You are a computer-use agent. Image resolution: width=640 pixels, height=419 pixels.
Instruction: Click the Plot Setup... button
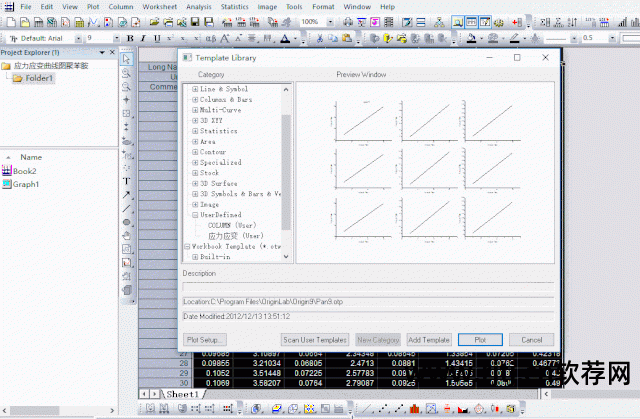204,339
